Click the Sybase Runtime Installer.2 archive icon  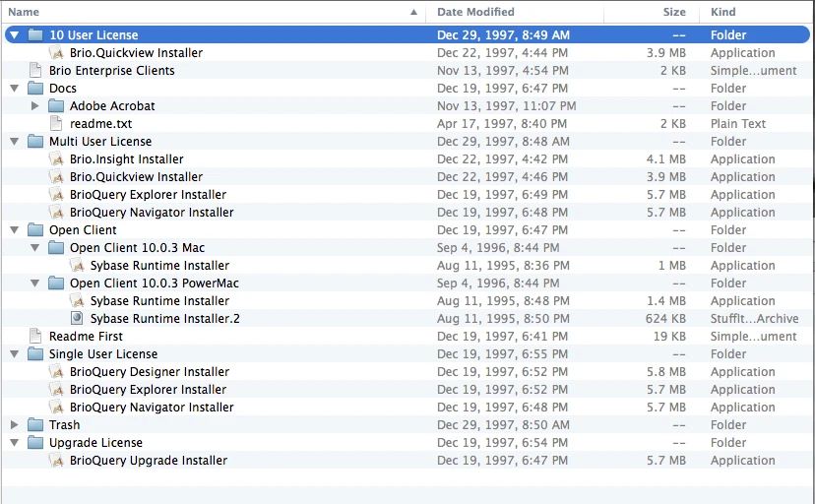(77, 318)
